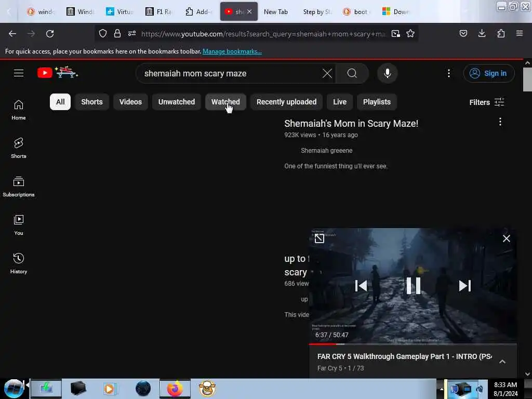Open YouTube settings three-dot menu
532x399 pixels.
click(449, 73)
